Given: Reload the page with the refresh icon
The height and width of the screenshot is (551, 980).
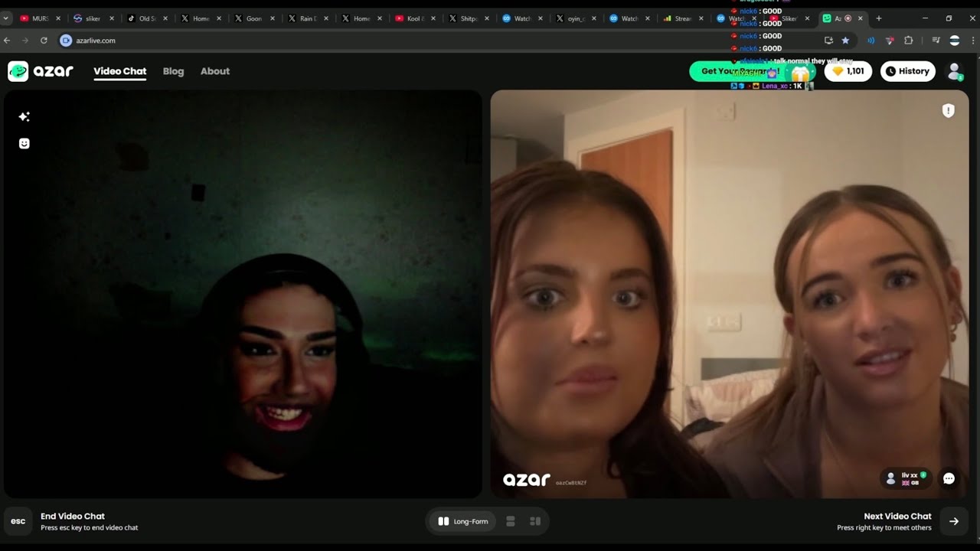Looking at the screenshot, I should pyautogui.click(x=44, y=40).
